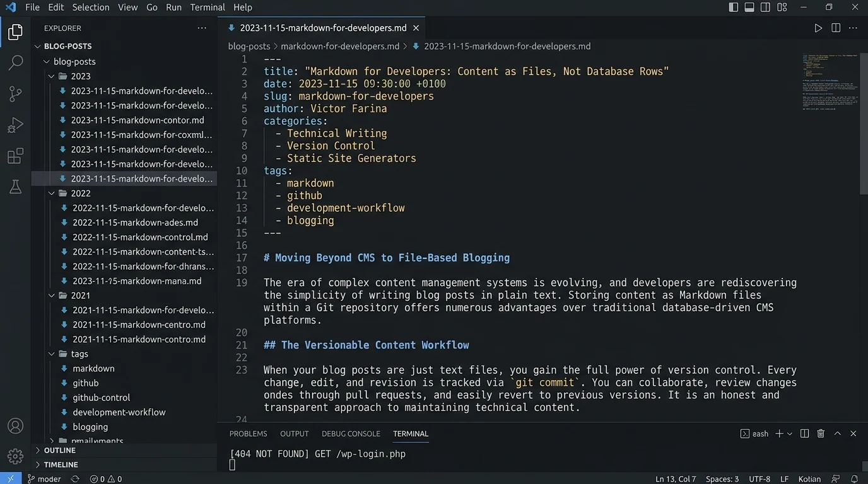Open the Manage gear menu
Screen dimensions: 868x484
coord(15,456)
